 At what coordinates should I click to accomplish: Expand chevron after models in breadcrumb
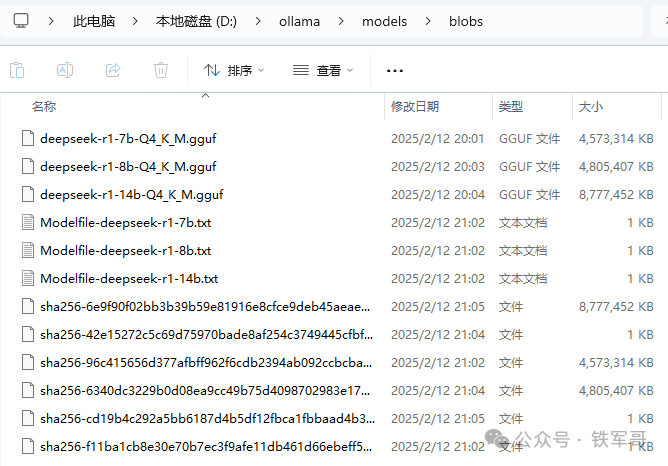pos(428,21)
